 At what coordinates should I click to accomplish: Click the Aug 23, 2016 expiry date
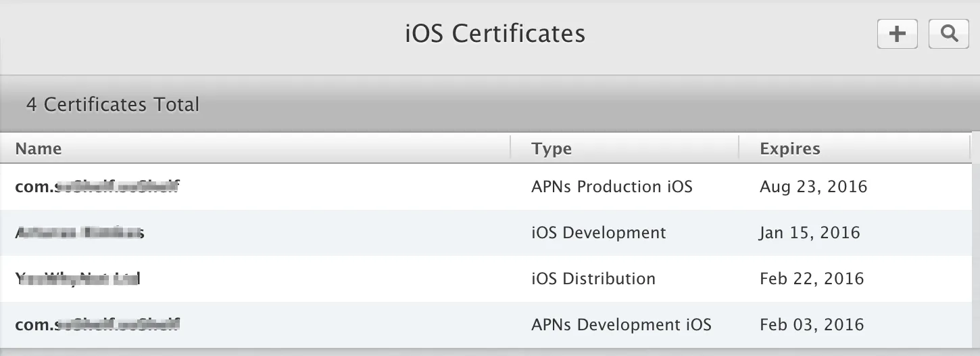pyautogui.click(x=813, y=187)
